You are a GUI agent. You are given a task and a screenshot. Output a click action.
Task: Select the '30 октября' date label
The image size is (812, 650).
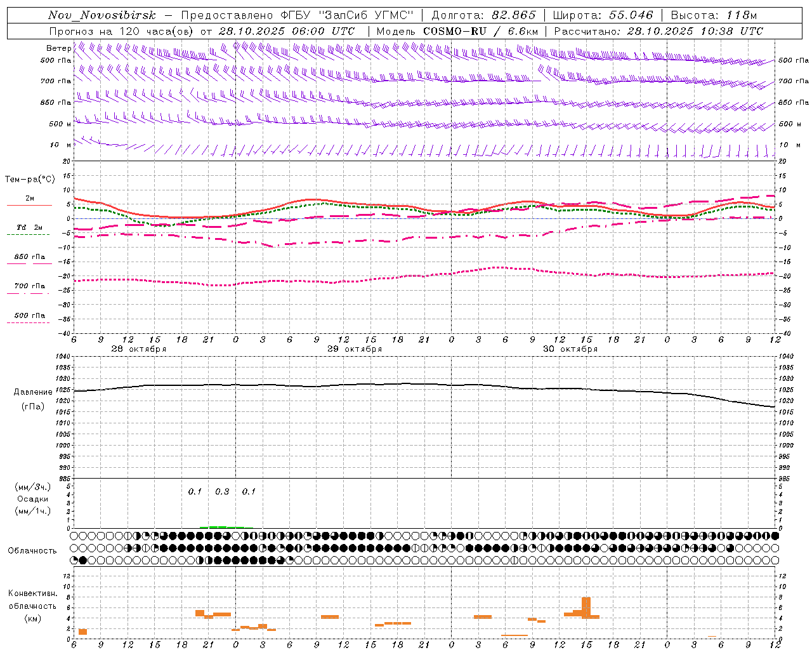point(570,349)
